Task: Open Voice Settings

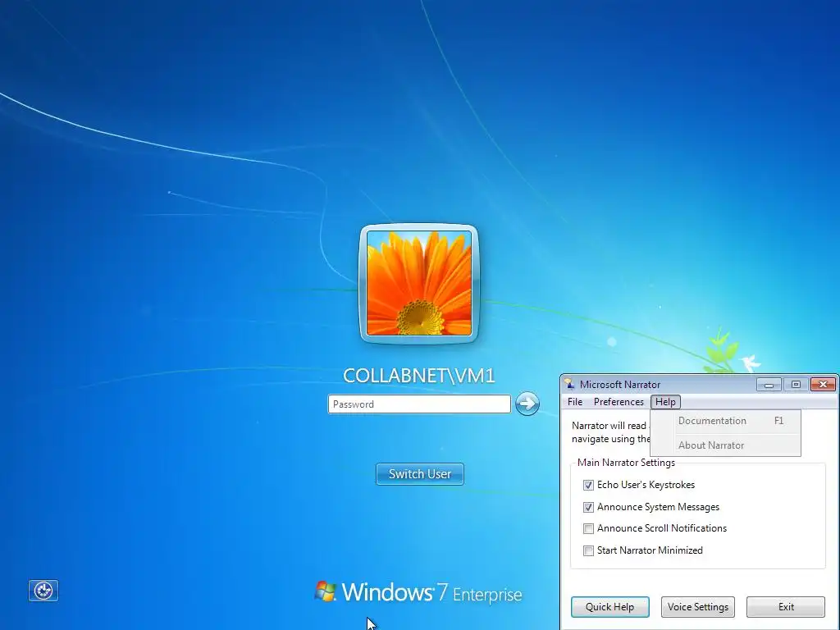Action: point(698,607)
